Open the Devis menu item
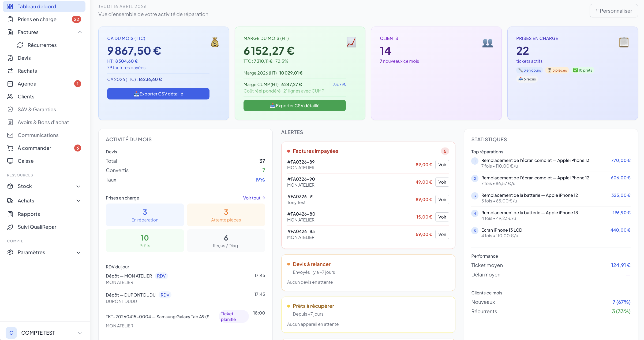644x340 pixels. (24, 58)
